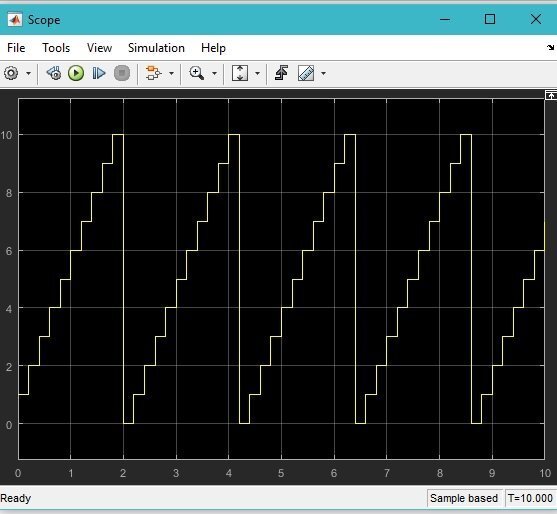557x514 pixels.
Task: Click the Highlight Simulink Block icon
Action: pyautogui.click(x=153, y=74)
